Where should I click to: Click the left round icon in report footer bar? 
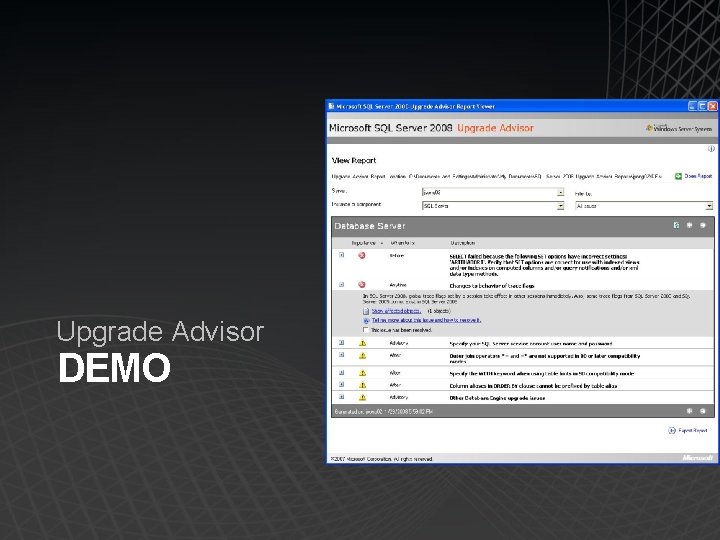pyautogui.click(x=689, y=411)
